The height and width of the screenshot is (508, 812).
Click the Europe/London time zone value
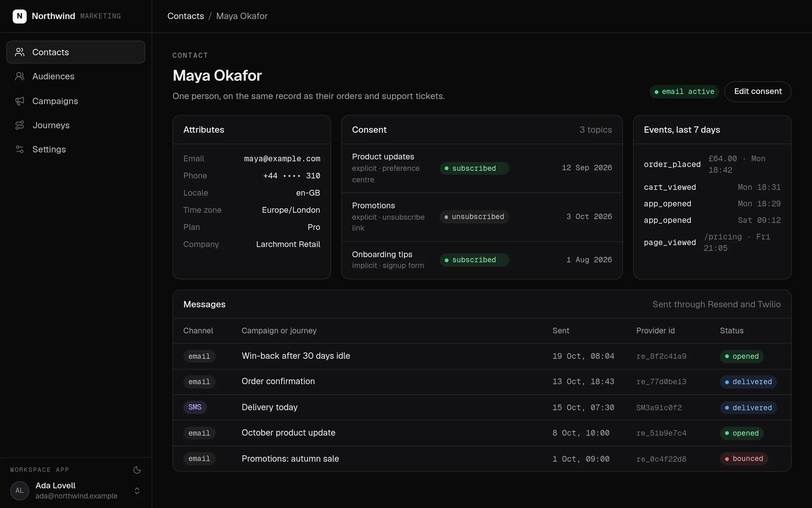pyautogui.click(x=291, y=210)
